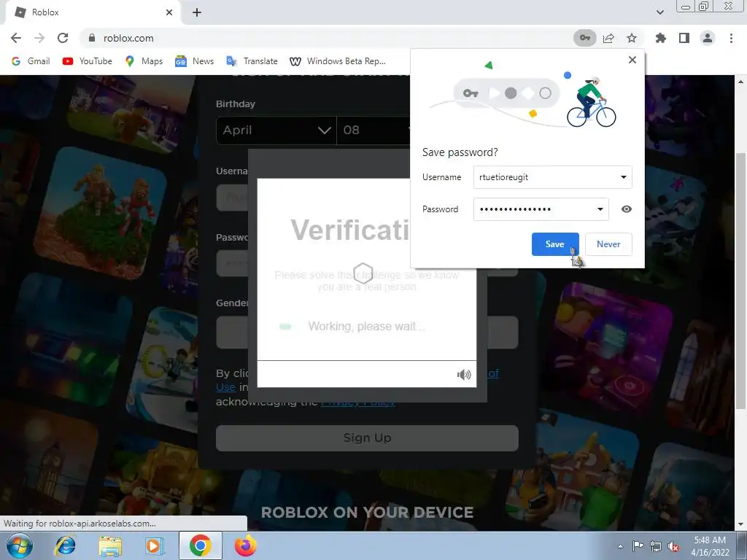Open a new tab with plus button
This screenshot has width=747, height=560.
point(197,12)
